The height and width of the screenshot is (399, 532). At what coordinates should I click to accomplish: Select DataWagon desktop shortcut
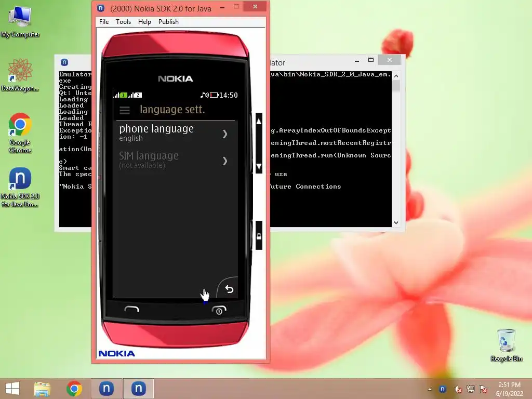pos(20,75)
